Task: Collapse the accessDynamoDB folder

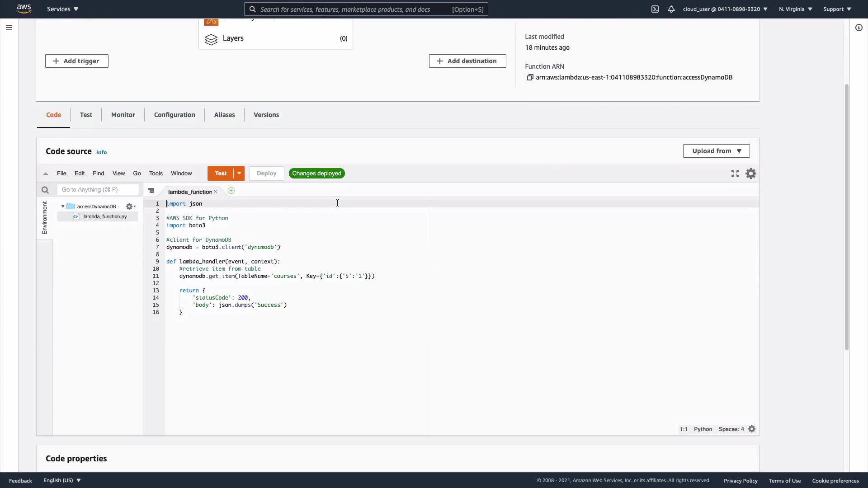Action: coord(63,206)
